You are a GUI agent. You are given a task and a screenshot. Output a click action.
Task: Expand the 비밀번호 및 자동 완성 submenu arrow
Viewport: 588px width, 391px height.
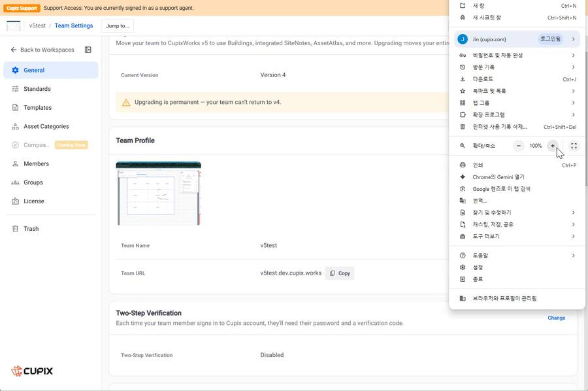pyautogui.click(x=574, y=55)
